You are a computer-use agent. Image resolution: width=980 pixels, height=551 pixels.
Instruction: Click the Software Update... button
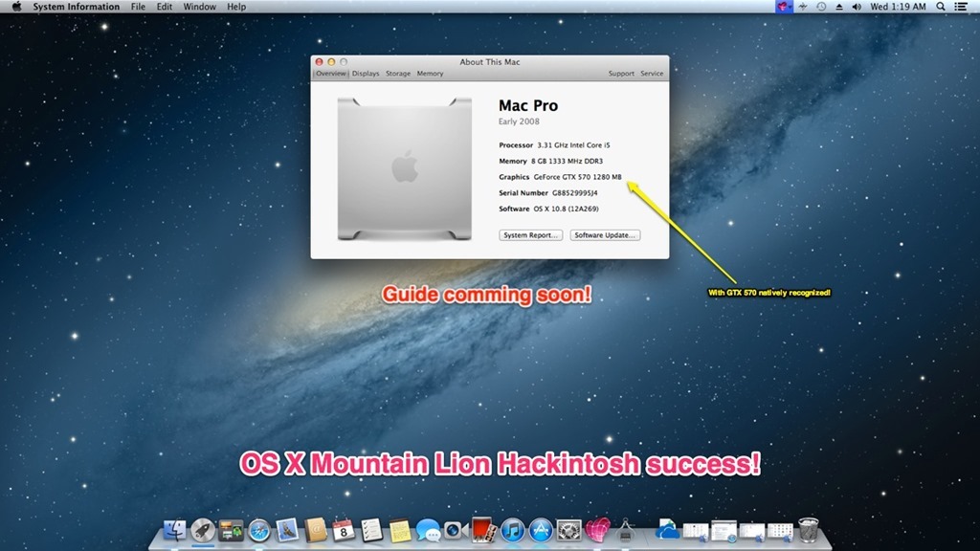605,235
